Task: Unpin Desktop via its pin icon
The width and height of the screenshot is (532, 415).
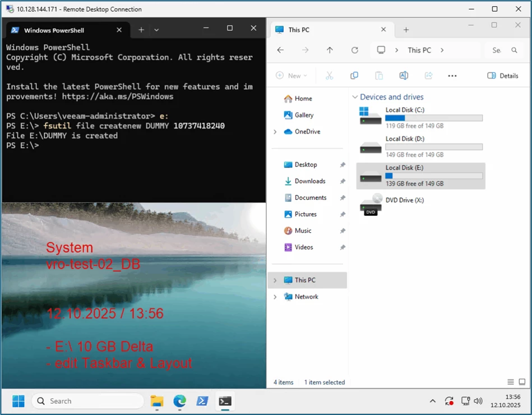Action: click(343, 165)
